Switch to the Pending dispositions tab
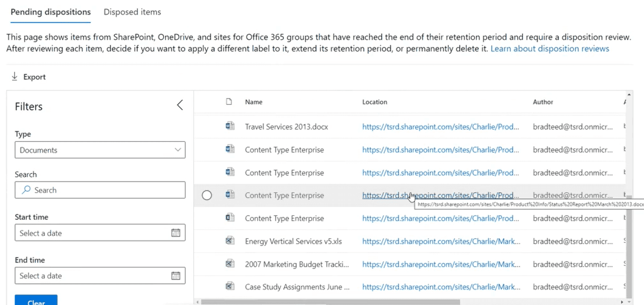644x305 pixels. 50,12
